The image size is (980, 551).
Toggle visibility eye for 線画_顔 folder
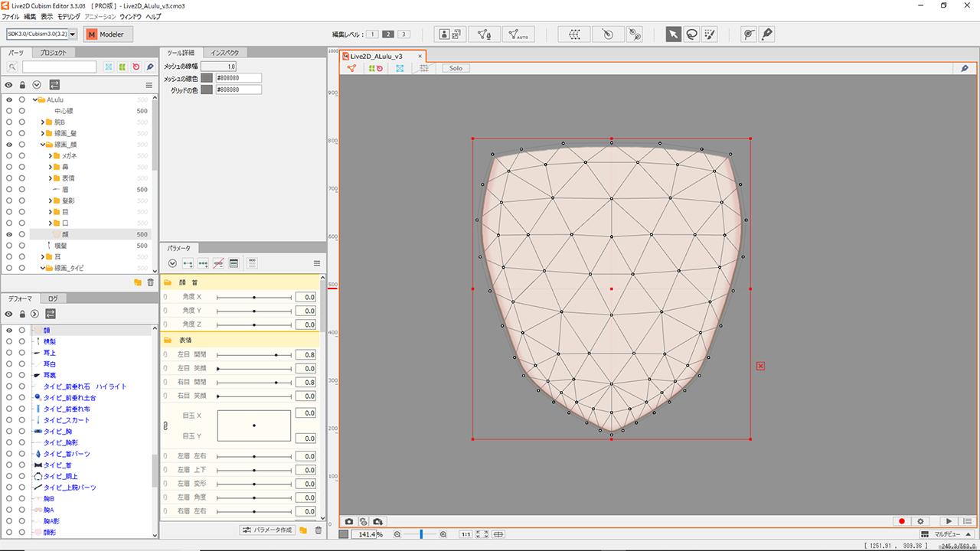tap(9, 145)
